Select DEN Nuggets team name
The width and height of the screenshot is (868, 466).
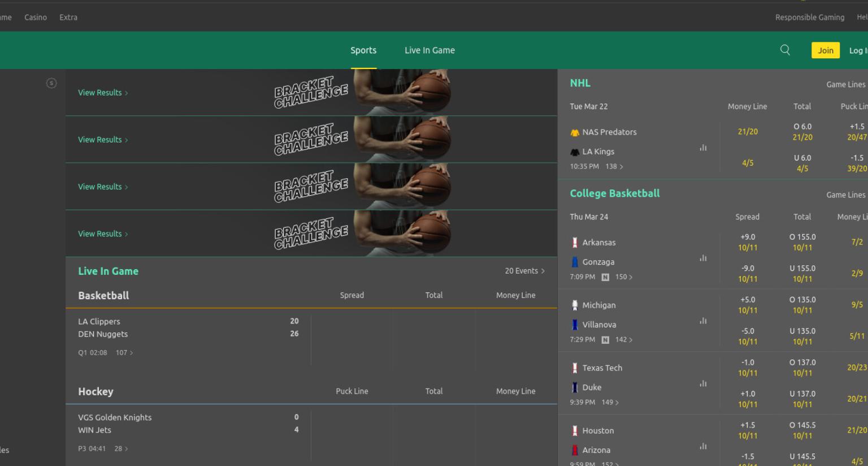pos(103,334)
